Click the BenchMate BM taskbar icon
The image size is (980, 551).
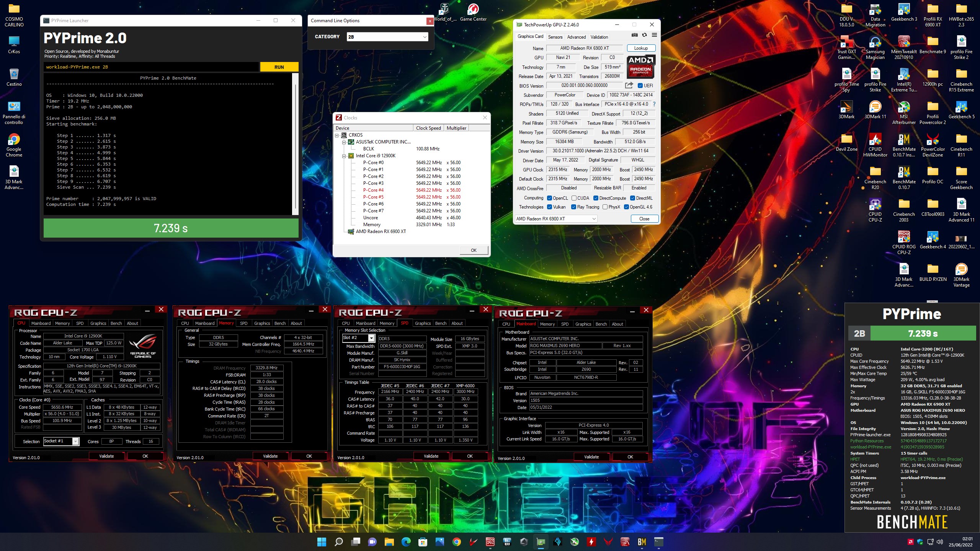[x=642, y=542]
